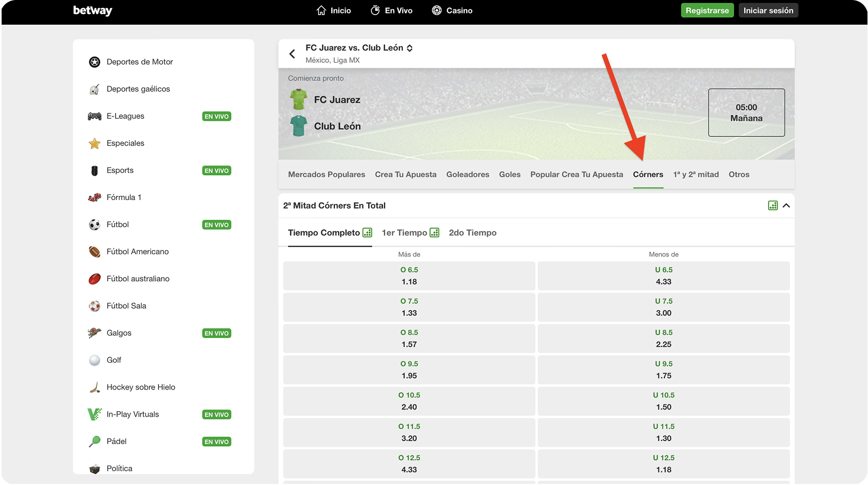Go back using the left arrow
This screenshot has height=485, width=868.
tap(292, 54)
